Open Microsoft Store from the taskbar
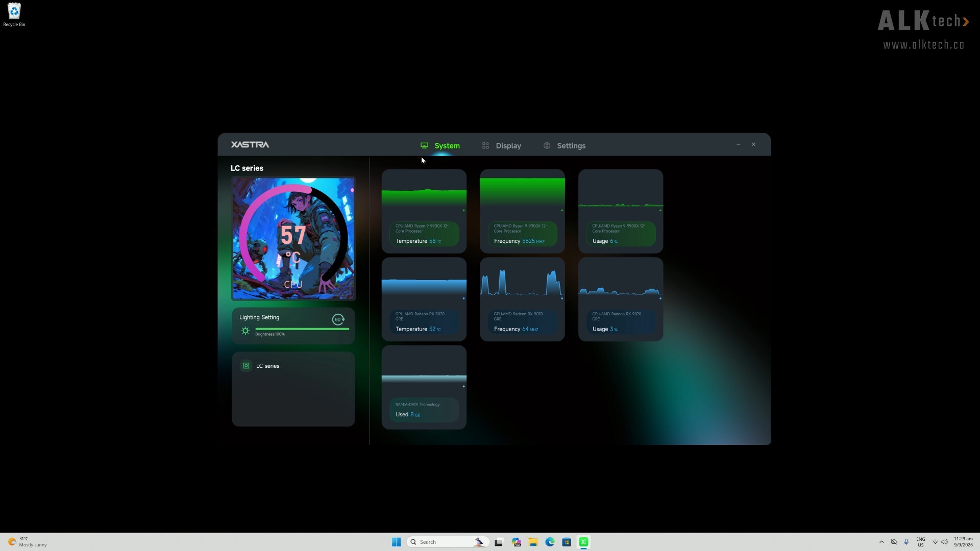 pos(567,542)
